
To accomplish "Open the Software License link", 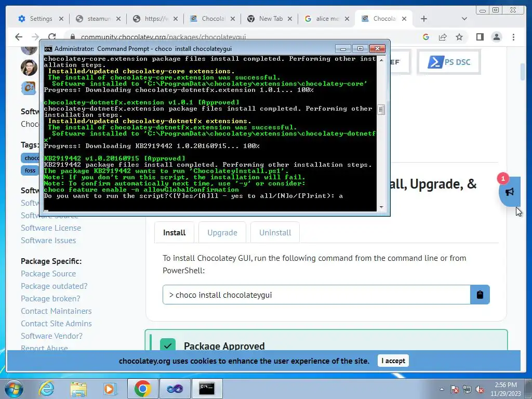I will [x=51, y=228].
